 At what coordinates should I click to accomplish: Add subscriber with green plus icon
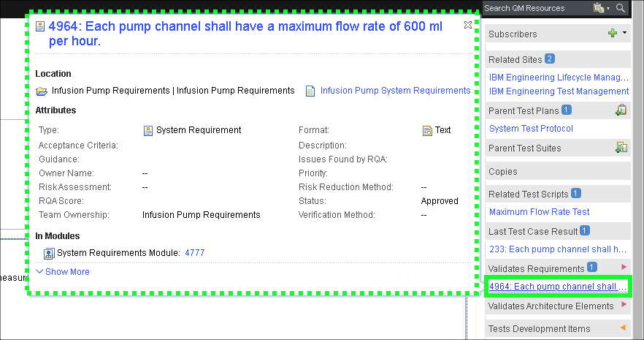click(613, 34)
